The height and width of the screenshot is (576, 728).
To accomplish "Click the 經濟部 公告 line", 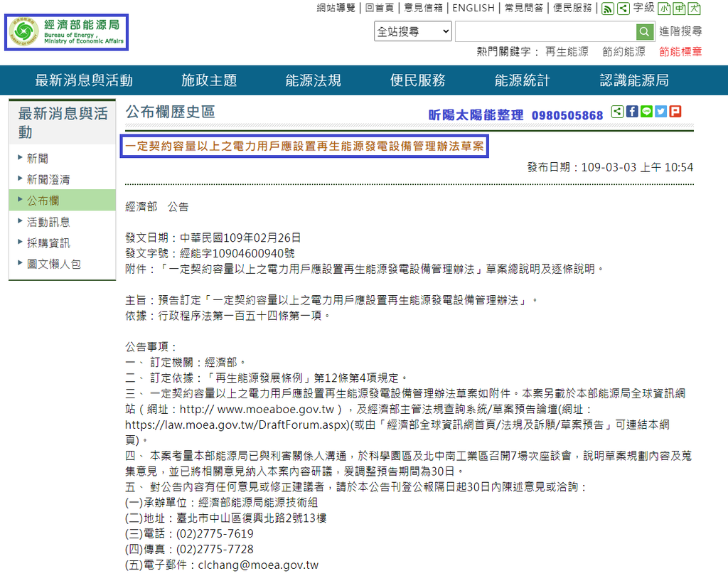I will coord(157,207).
